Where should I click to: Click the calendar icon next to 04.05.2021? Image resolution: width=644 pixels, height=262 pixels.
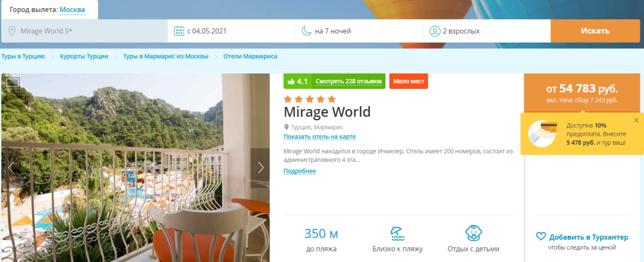[x=179, y=31]
